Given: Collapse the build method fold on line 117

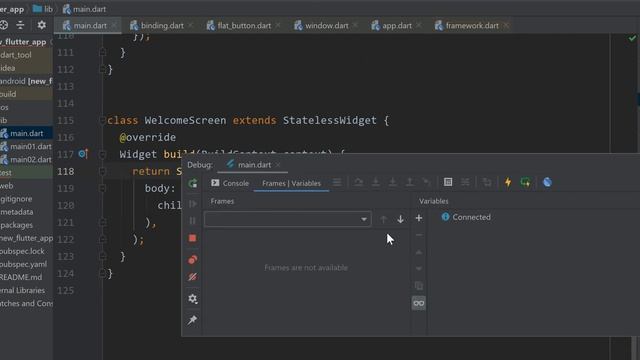Looking at the screenshot, I should tap(102, 154).
